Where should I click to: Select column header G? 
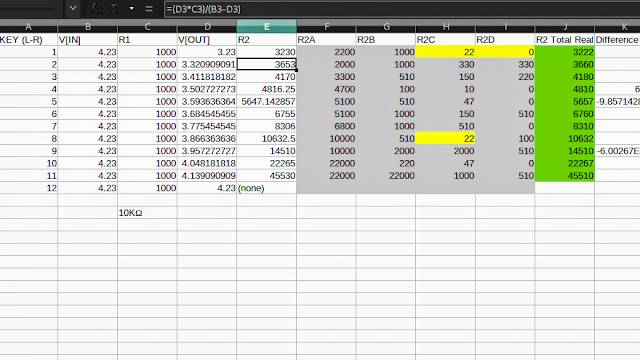[x=386, y=27]
